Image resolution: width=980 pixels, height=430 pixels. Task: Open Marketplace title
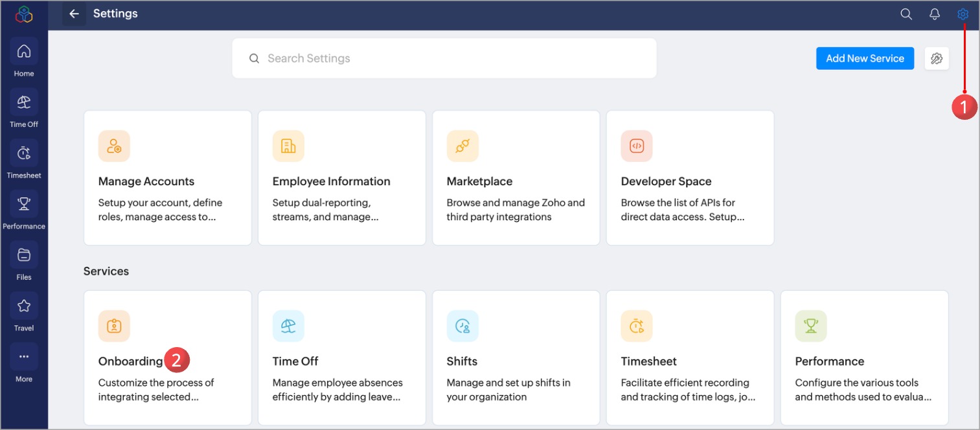point(479,181)
